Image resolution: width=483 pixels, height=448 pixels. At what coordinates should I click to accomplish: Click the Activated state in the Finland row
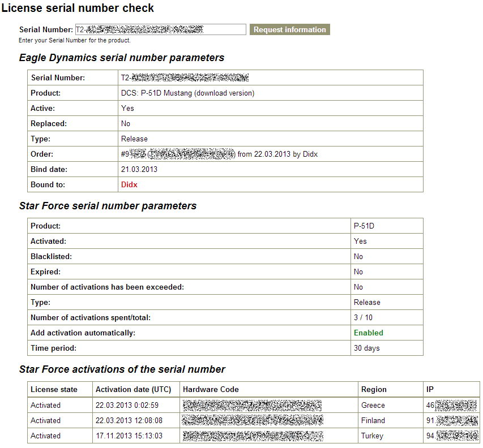[46, 421]
